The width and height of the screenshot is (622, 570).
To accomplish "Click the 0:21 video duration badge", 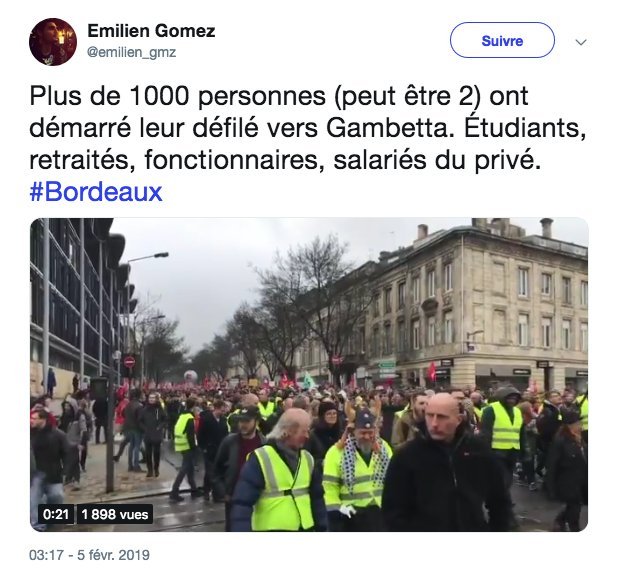I will point(56,514).
